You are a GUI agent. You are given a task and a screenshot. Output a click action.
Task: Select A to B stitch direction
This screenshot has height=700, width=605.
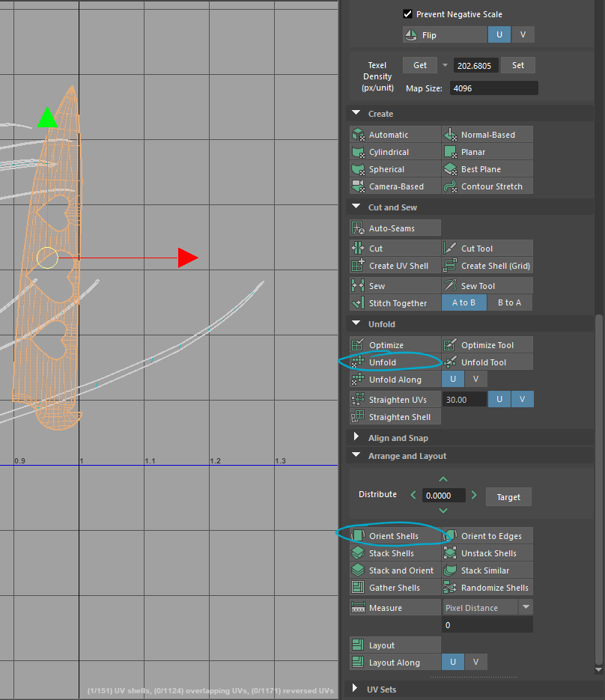point(464,302)
